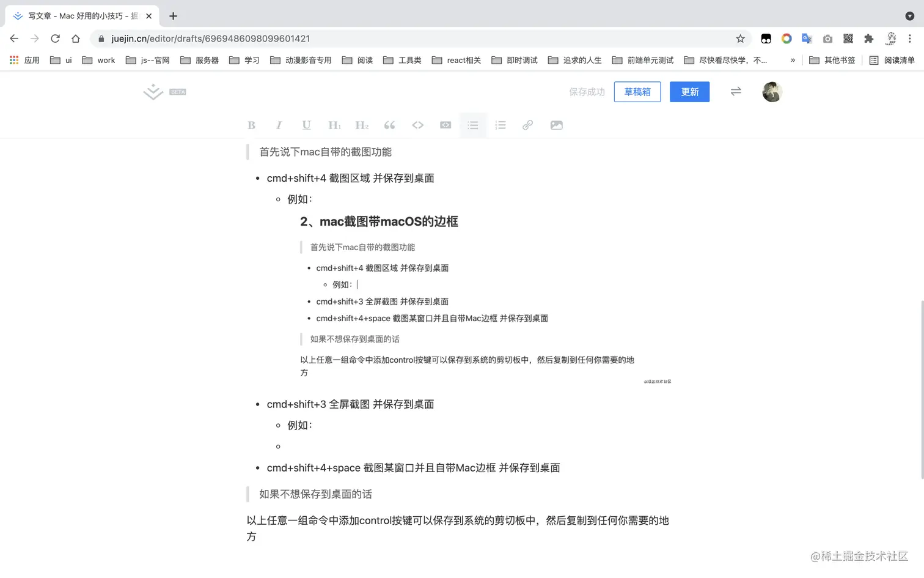
Task: Open the Chrome three-dot menu
Action: click(x=910, y=39)
